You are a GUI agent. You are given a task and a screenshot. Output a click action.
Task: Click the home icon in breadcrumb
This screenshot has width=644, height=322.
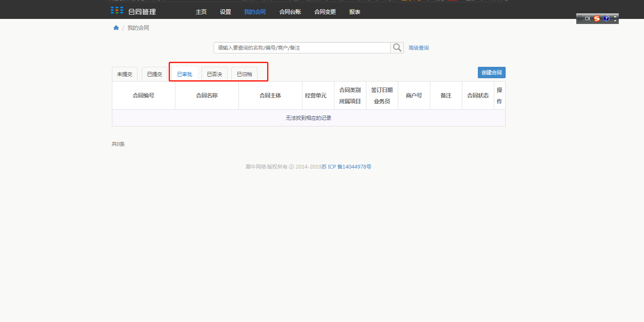[x=116, y=28]
